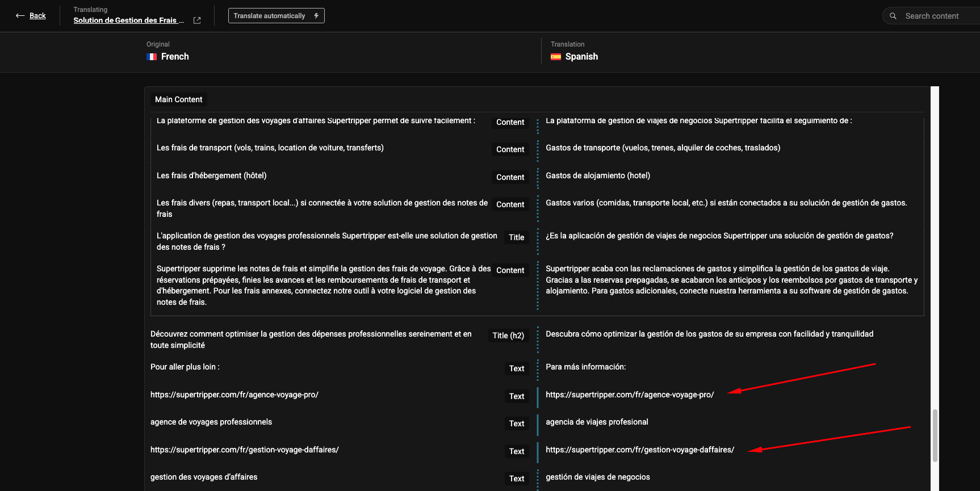Select original text 'Les frais divers (repas, transport local...'
This screenshot has width=980, height=491.
tap(322, 209)
